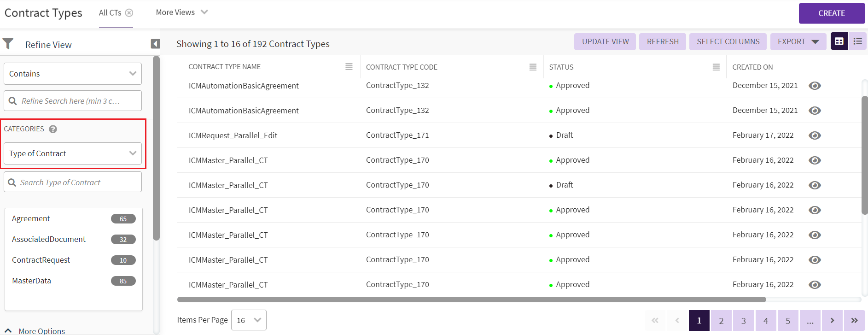
Task: Jump to the last page of results
Action: click(854, 320)
